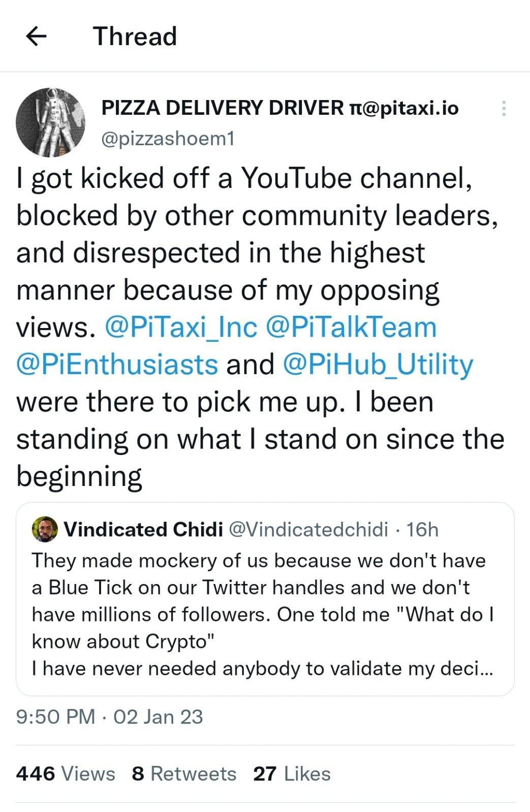Screen dimensions: 530x812
Task: Tap the Vindicated Chidi name in quote
Action: pos(143,529)
